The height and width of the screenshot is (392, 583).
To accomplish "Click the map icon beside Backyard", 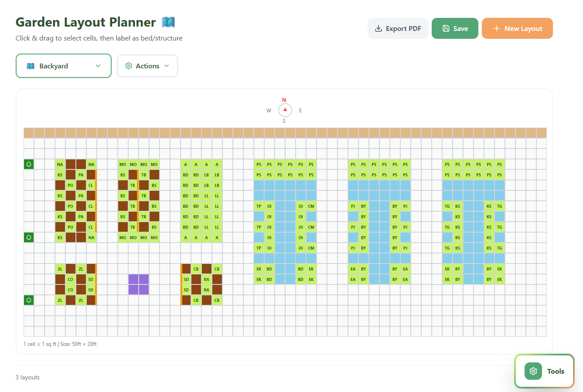I will point(31,66).
